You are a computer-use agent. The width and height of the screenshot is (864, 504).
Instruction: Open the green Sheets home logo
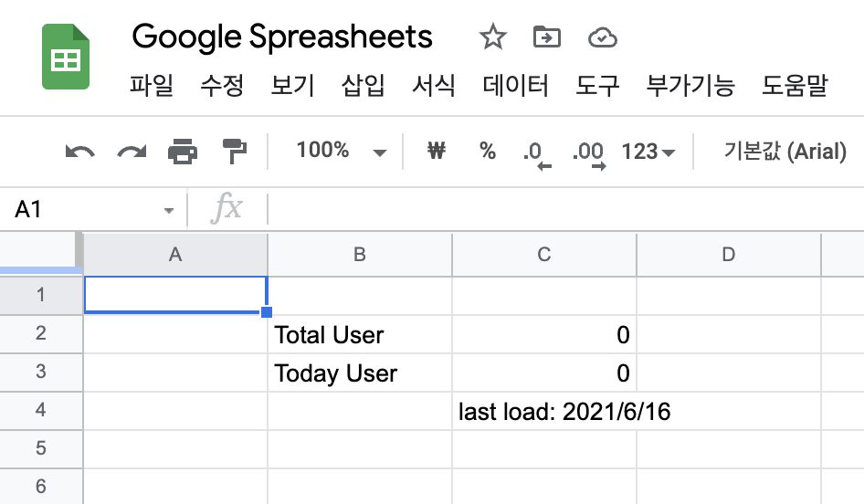[66, 57]
